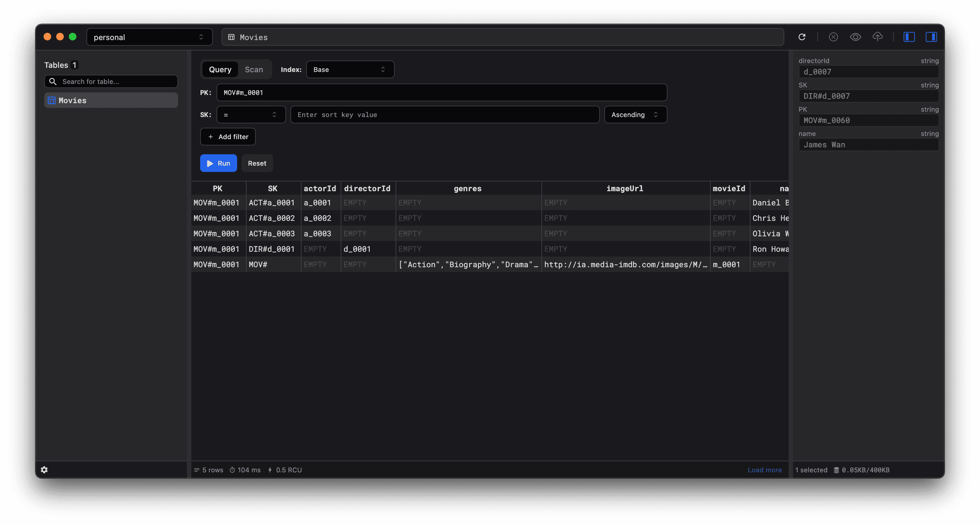This screenshot has width=980, height=525.
Task: Select the Query tab
Action: pos(220,70)
